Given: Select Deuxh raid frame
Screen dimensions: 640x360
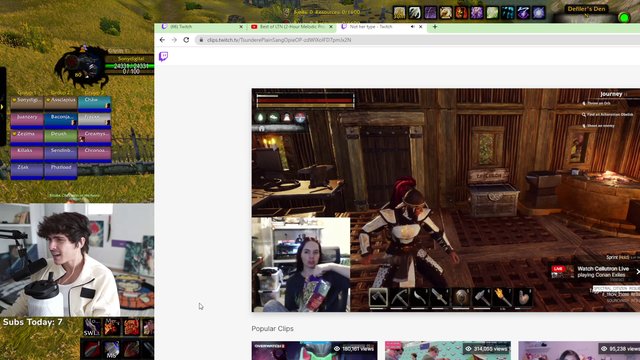Looking at the screenshot, I should click(61, 137).
